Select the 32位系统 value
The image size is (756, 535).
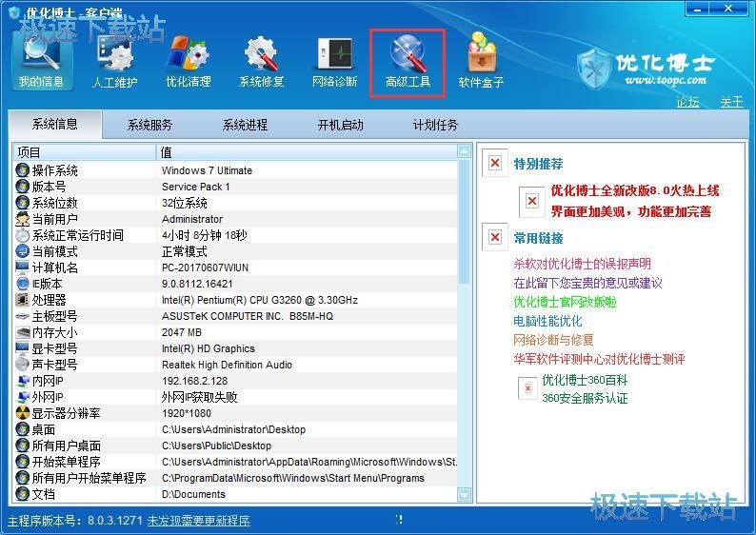click(185, 203)
